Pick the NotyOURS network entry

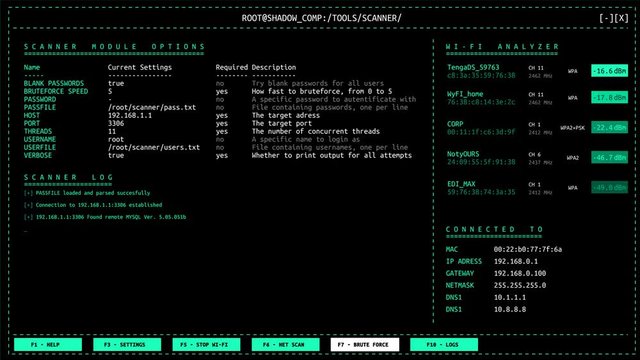pos(463,154)
